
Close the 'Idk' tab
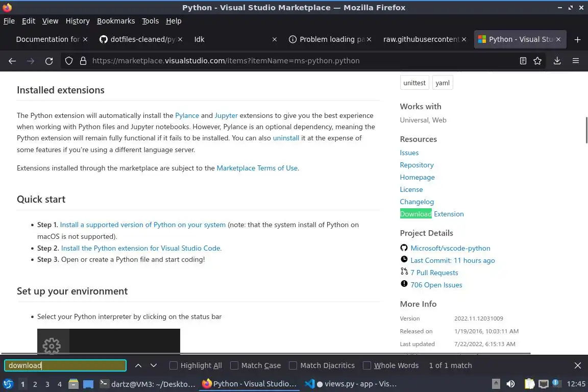tap(275, 39)
